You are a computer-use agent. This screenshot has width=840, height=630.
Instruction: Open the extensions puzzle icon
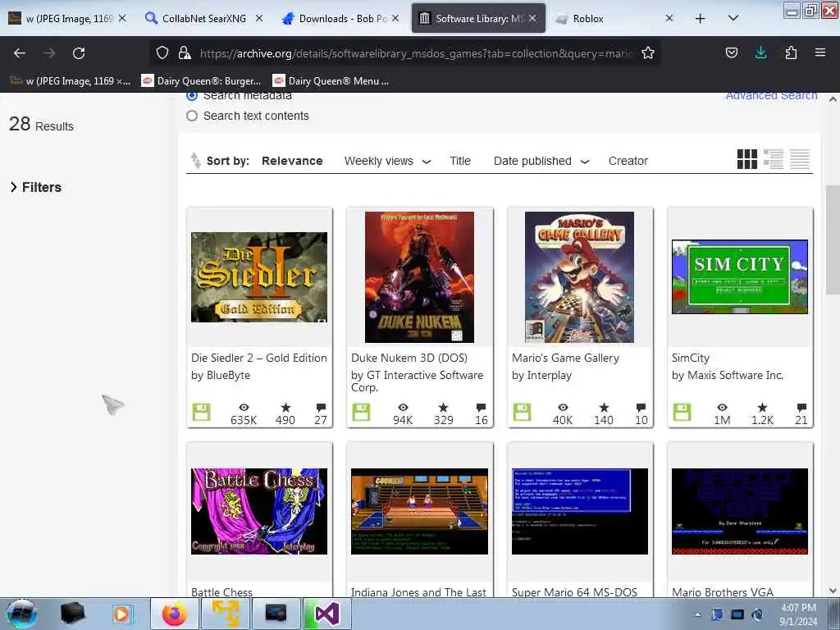point(791,52)
